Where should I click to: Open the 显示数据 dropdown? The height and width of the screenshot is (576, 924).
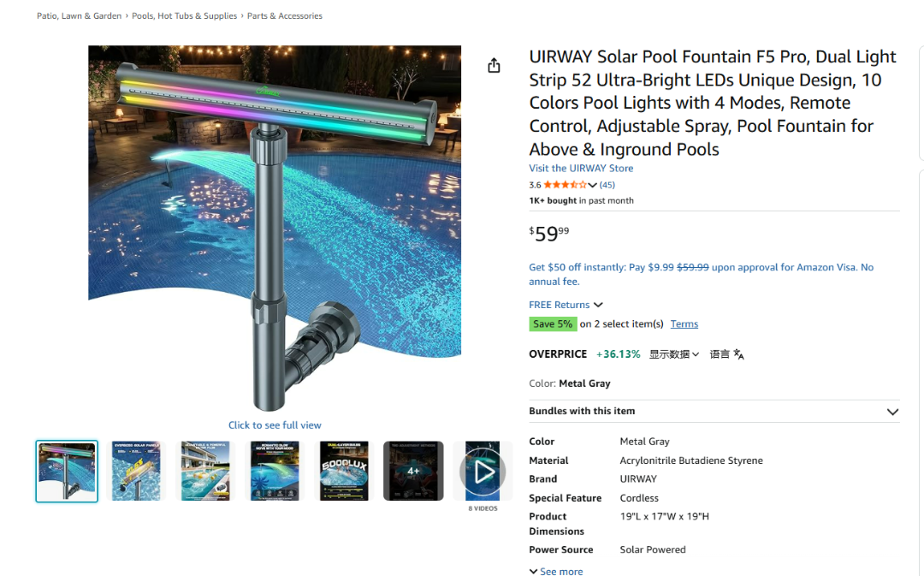[674, 354]
